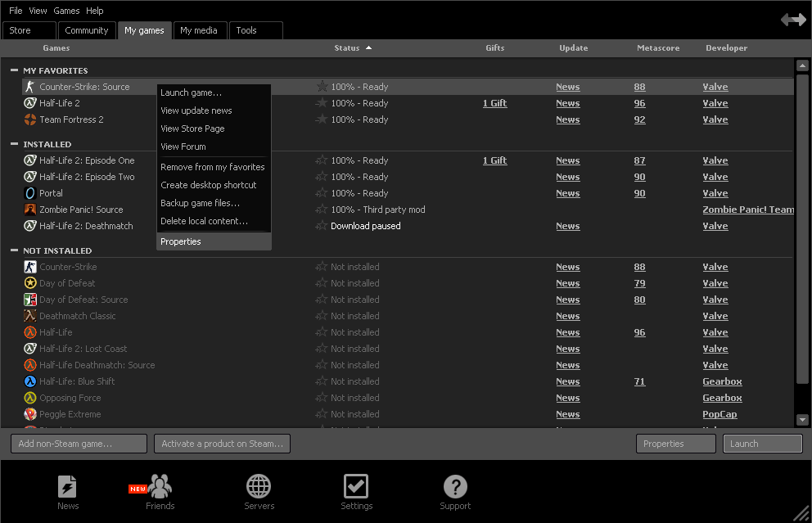The width and height of the screenshot is (812, 523).
Task: Click the Portal game icon
Action: tap(30, 193)
